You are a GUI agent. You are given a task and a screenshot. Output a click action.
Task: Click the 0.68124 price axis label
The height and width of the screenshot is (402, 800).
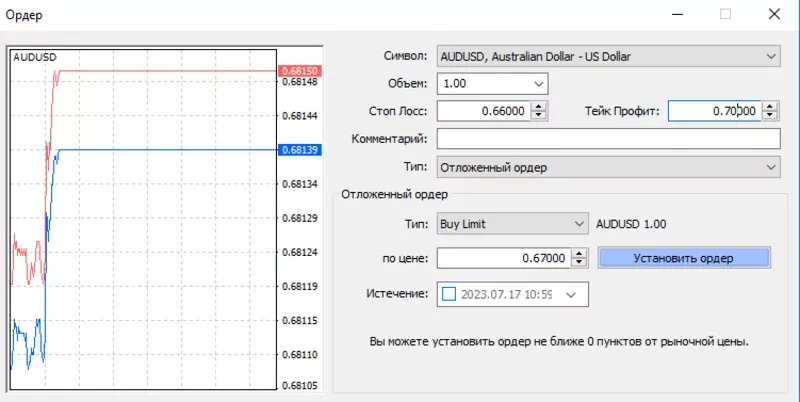[300, 253]
